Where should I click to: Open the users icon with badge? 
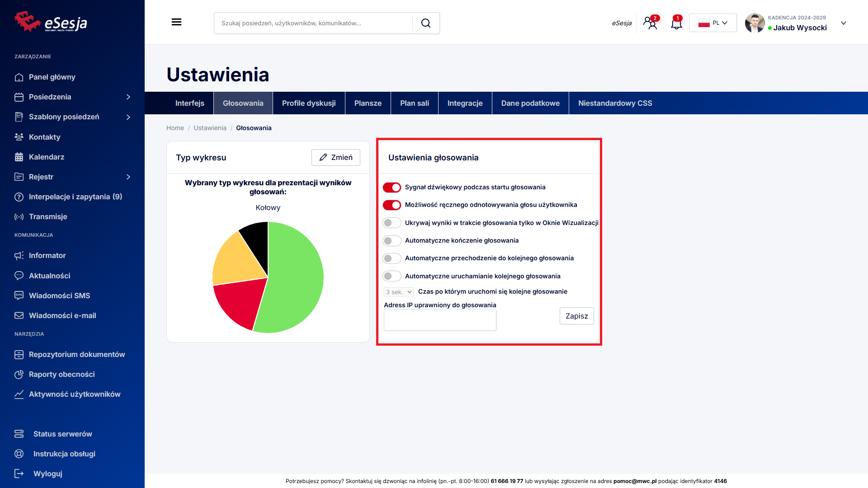651,23
